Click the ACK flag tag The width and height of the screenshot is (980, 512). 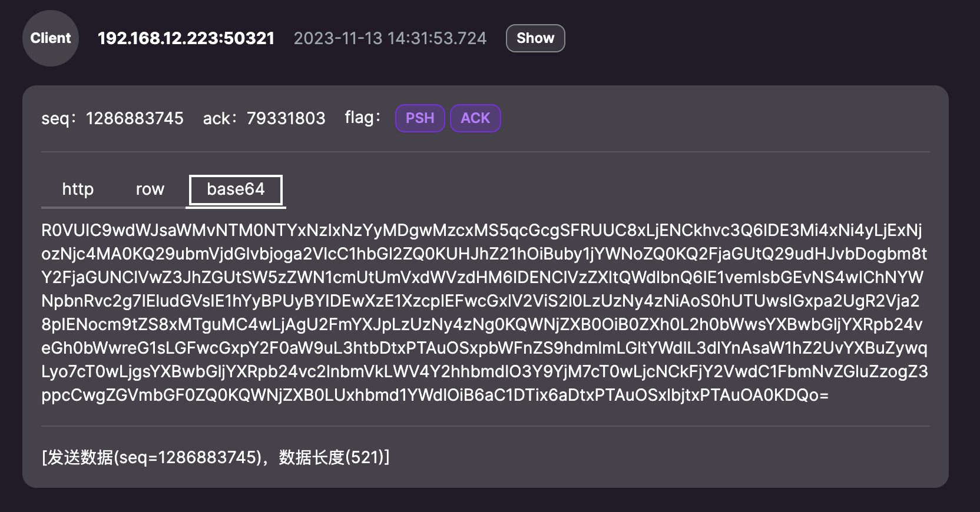(475, 118)
